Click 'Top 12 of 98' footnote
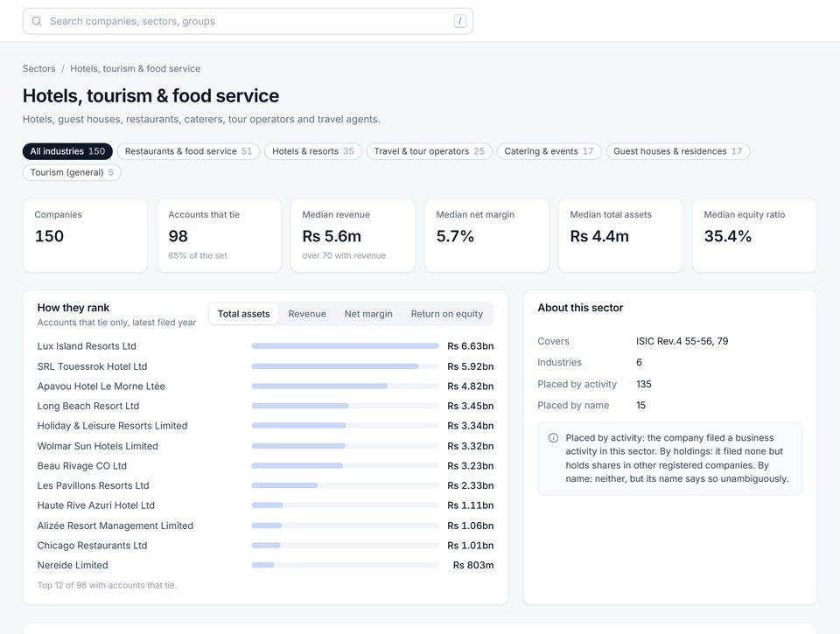Image resolution: width=840 pixels, height=634 pixels. pyautogui.click(x=107, y=585)
